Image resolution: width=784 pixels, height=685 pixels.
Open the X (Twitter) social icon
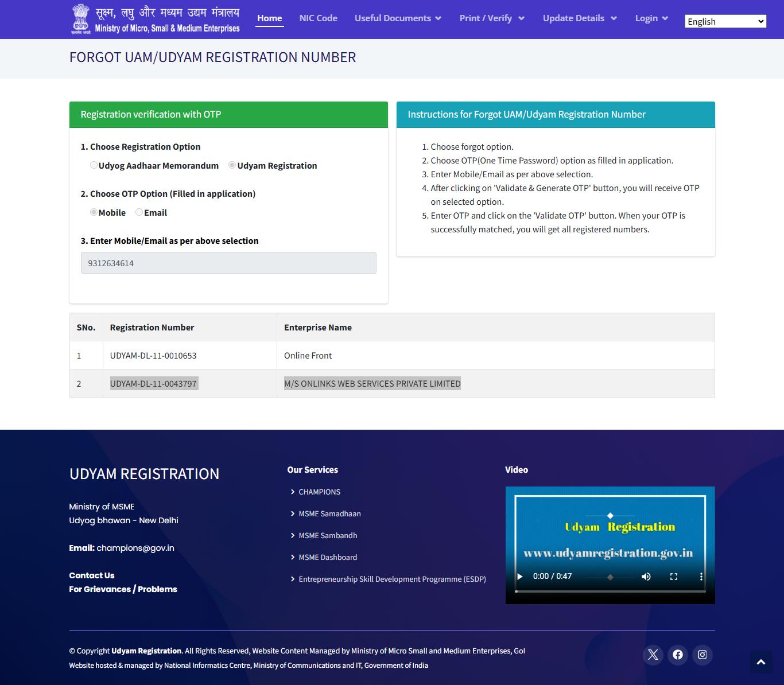pyautogui.click(x=653, y=655)
